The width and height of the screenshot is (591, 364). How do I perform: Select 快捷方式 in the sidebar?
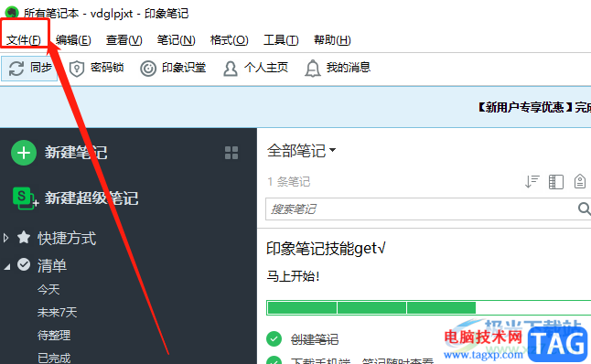[67, 238]
